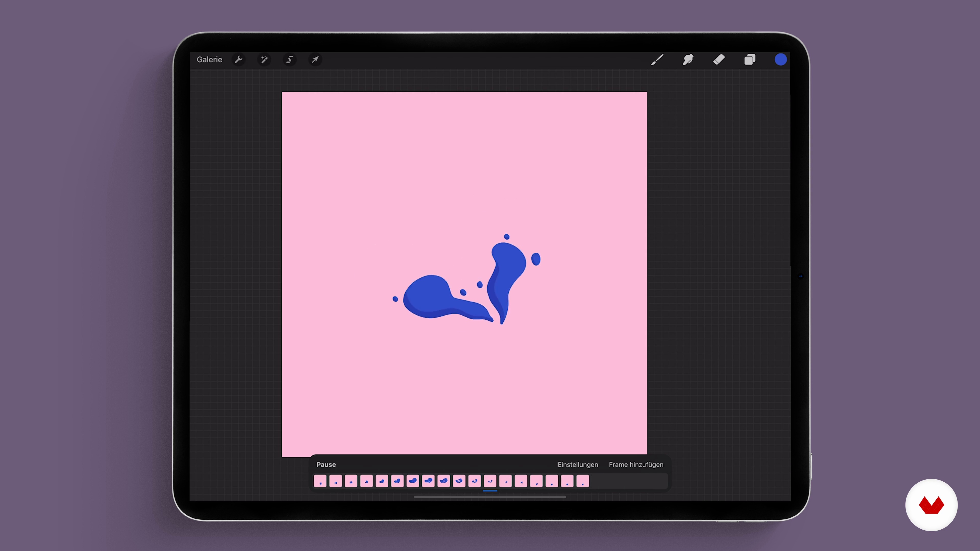Select the Eraser tool

719,60
